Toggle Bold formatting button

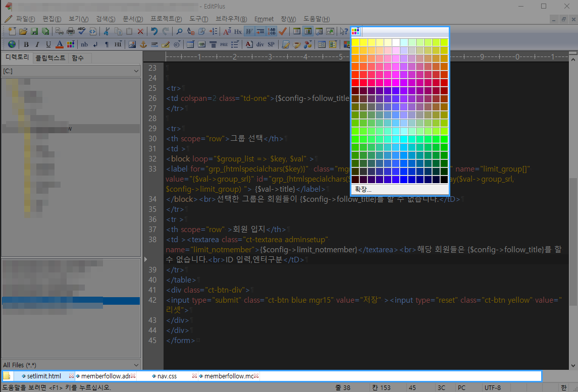(27, 44)
